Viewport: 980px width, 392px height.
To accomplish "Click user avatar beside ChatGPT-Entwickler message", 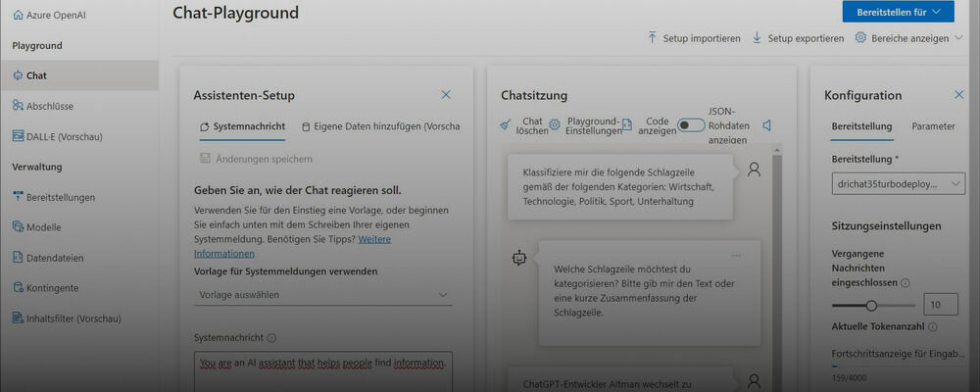I will click(x=755, y=381).
